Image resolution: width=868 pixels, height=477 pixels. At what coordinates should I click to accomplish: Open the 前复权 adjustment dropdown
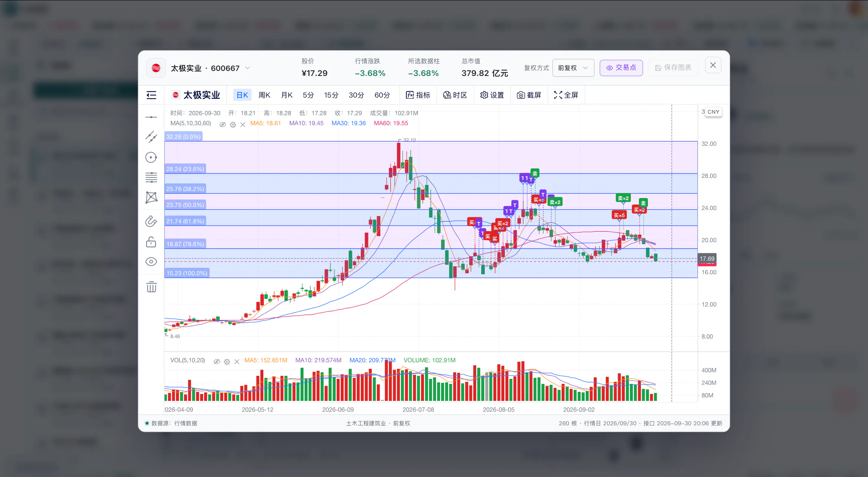(573, 68)
